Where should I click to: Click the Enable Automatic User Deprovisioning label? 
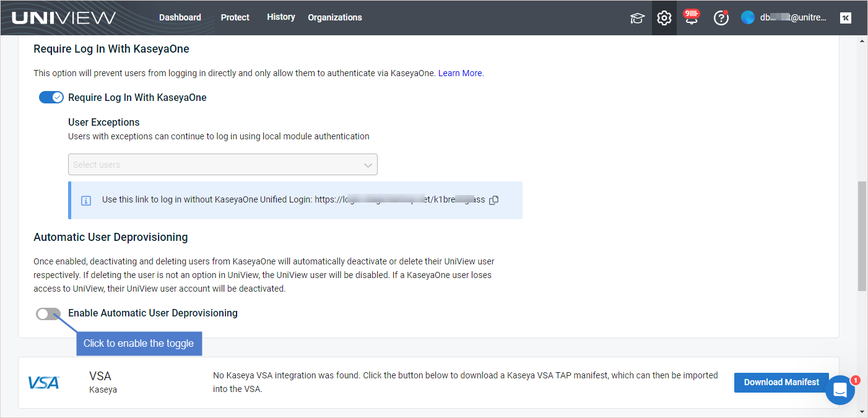pos(153,313)
